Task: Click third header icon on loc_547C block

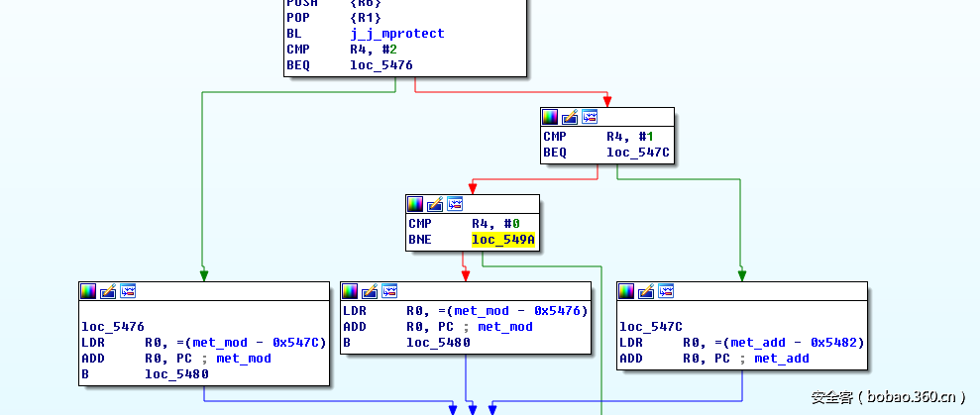Action: pos(666,291)
